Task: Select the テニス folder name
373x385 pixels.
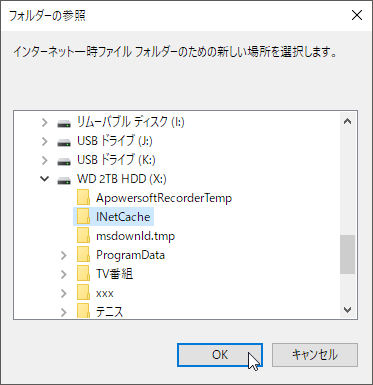Action: (x=110, y=312)
